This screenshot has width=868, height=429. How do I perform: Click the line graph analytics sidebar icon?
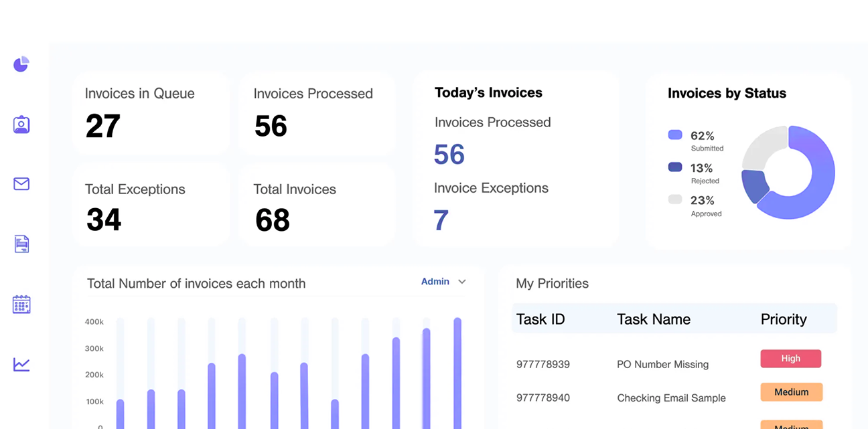point(21,365)
